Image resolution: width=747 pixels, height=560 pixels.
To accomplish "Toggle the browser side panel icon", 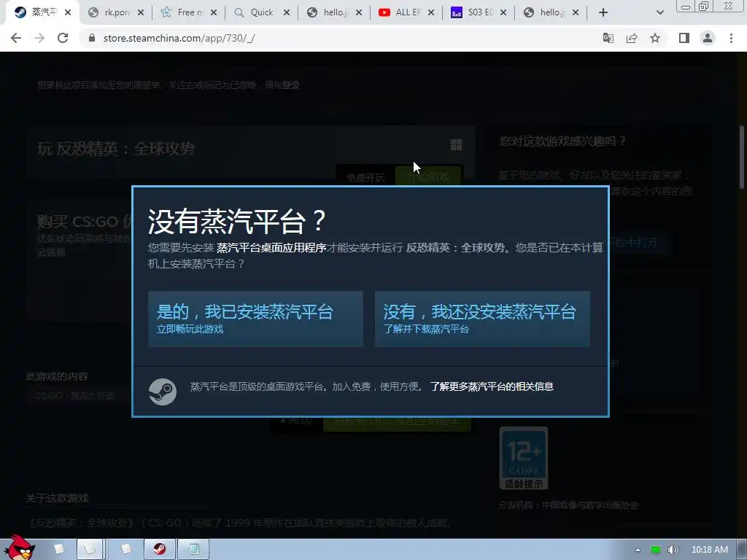I will pos(684,38).
